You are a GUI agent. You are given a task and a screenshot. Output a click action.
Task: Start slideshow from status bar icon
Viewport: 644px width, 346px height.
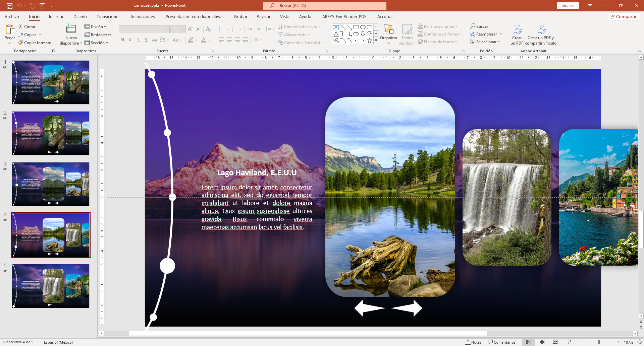coord(569,342)
